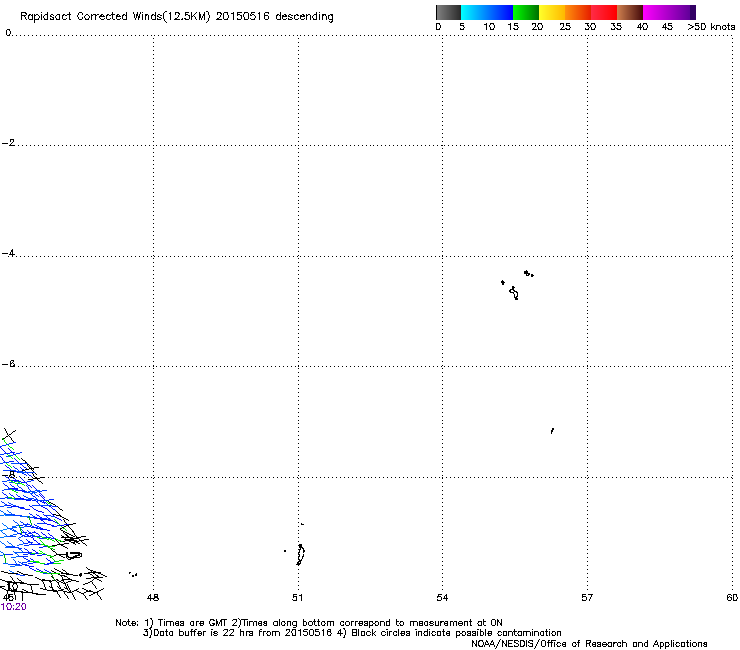Viewport: 740px width, 650px height.
Task: Click the island outline near longitude 51
Action: click(x=301, y=554)
